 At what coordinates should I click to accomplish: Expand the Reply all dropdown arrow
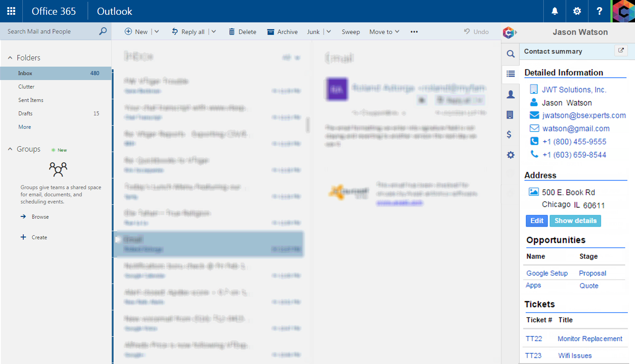click(x=213, y=32)
